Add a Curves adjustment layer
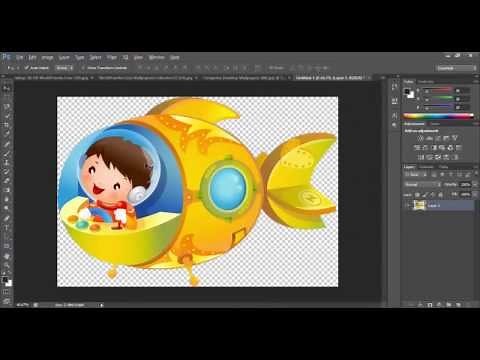Image resolution: width=480 pixels, height=360 pixels. [x=438, y=138]
